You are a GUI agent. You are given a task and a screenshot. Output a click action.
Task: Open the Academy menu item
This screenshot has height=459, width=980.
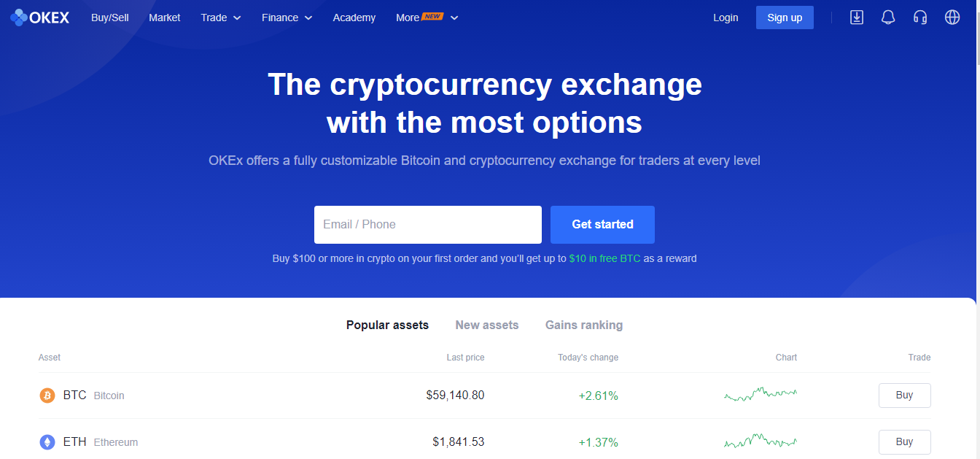coord(354,18)
